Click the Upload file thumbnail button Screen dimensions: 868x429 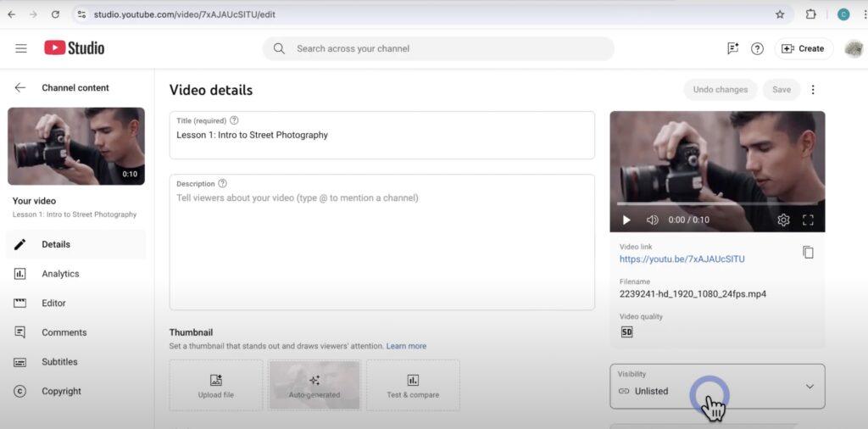(x=216, y=385)
